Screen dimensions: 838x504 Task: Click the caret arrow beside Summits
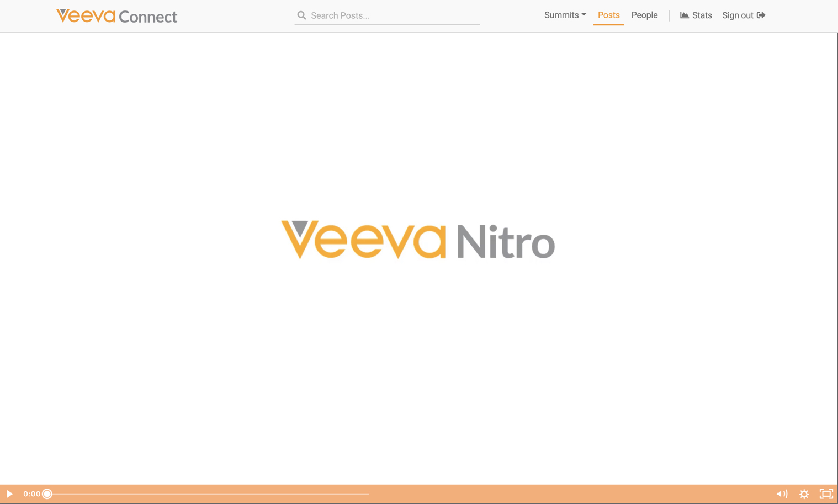584,15
